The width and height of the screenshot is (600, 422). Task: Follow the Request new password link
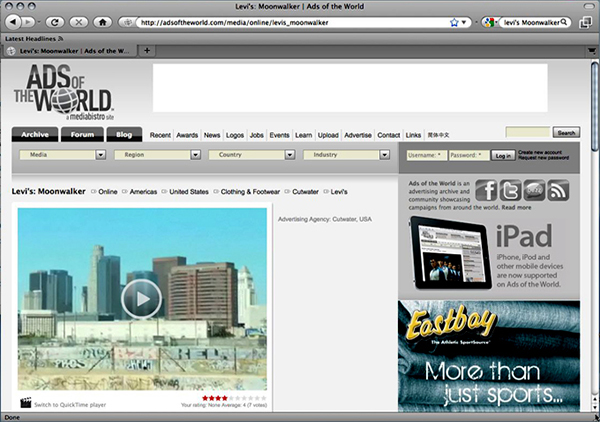[x=543, y=158]
